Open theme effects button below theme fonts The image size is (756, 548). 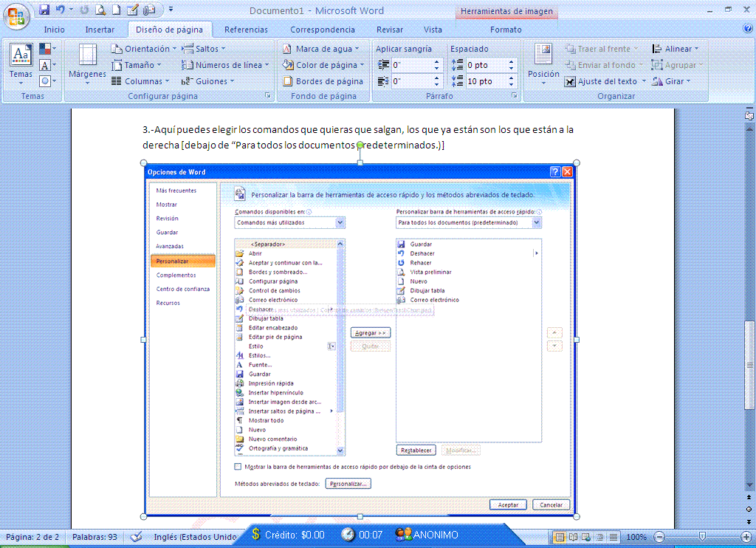coord(47,81)
